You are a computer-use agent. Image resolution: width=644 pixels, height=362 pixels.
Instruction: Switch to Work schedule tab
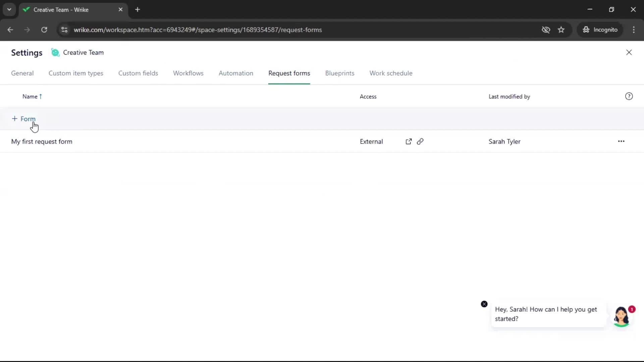pos(391,73)
